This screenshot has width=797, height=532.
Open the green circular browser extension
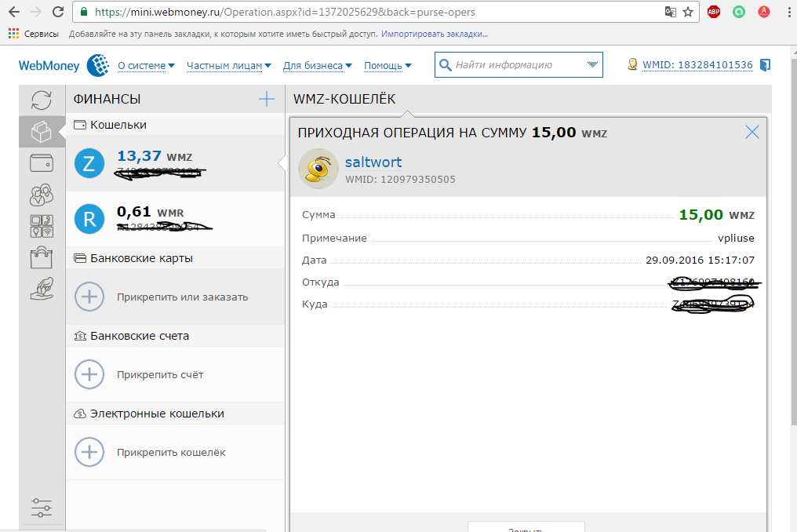(x=738, y=12)
